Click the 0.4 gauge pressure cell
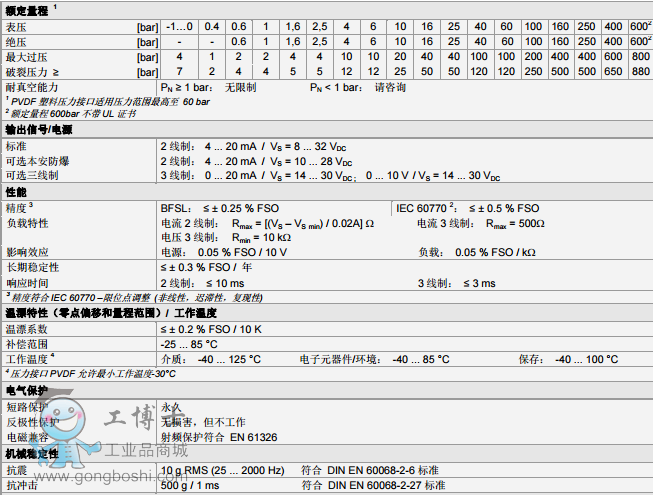 212,27
